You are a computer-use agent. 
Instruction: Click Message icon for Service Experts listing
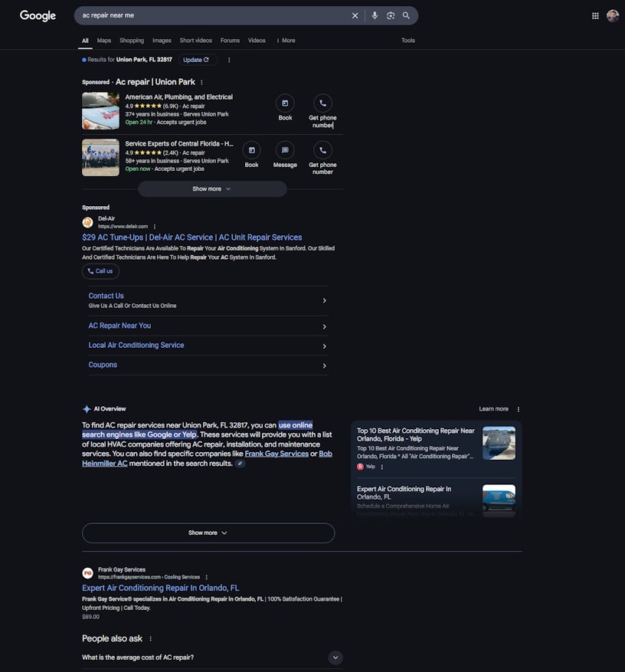pos(285,150)
